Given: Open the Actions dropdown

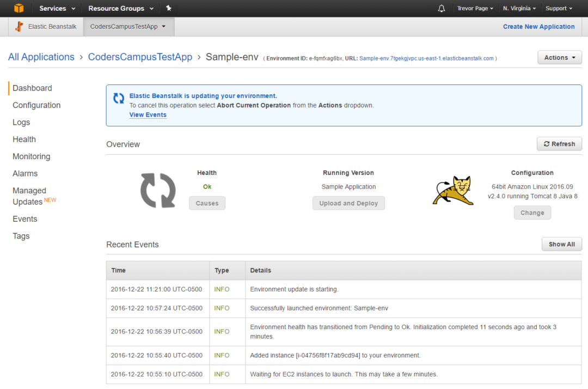Looking at the screenshot, I should coord(560,57).
